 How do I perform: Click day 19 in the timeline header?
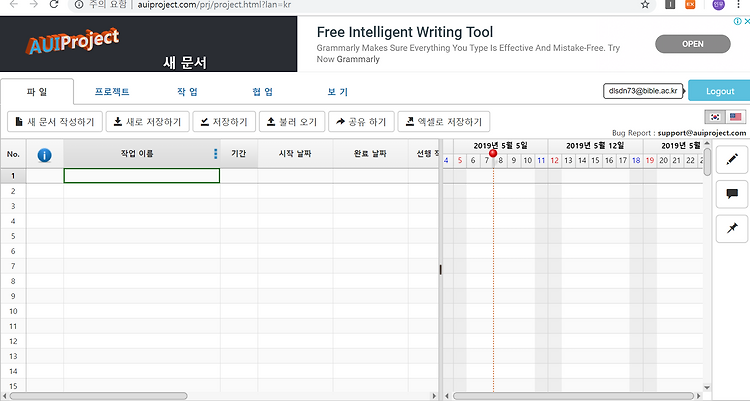pyautogui.click(x=650, y=160)
